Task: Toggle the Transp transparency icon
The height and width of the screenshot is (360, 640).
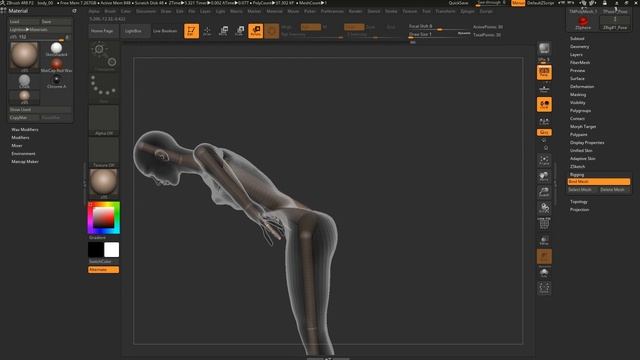Action: [x=544, y=241]
